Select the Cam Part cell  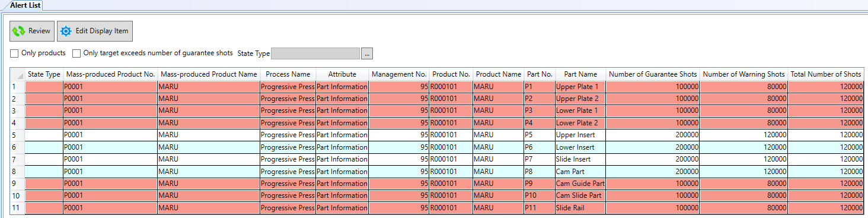(580, 172)
